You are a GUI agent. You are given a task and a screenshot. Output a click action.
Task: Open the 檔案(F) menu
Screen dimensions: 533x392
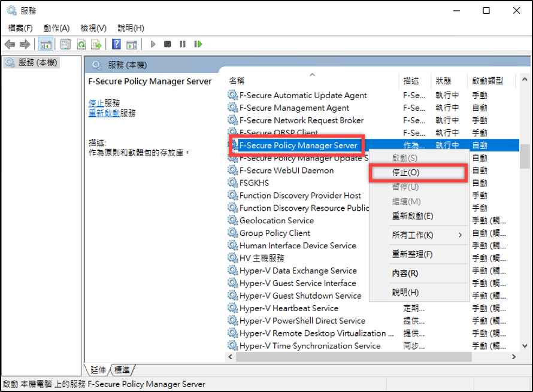pos(20,28)
